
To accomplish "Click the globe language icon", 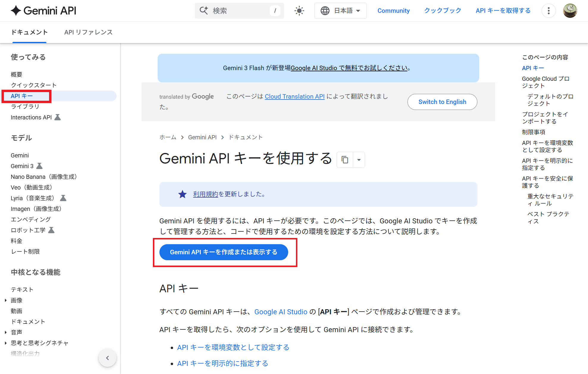I will 325,11.
